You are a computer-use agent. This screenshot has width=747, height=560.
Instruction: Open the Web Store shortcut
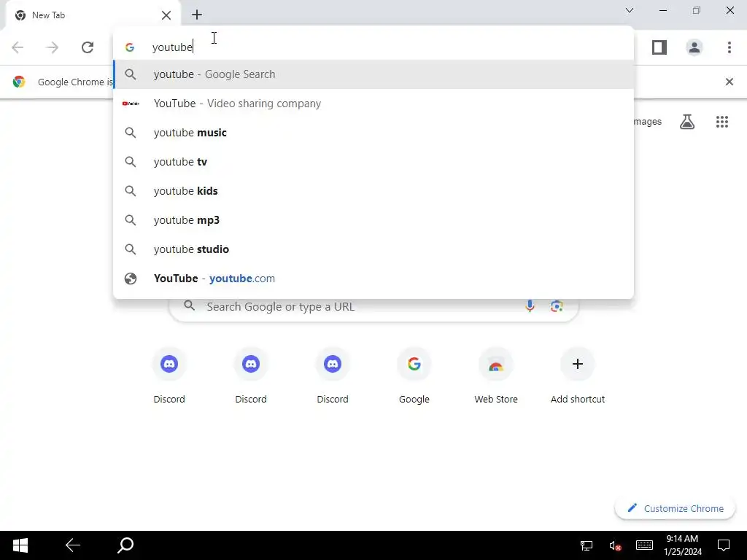pos(496,376)
